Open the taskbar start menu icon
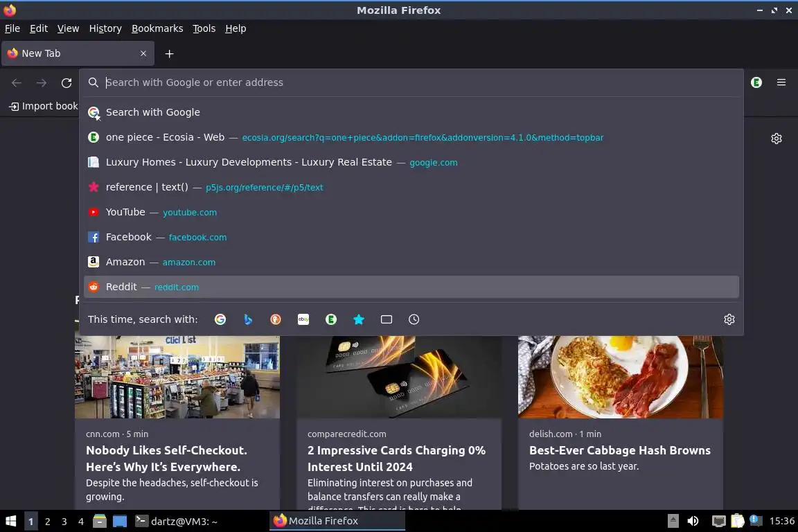Screen dimensions: 798x532 [10, 521]
